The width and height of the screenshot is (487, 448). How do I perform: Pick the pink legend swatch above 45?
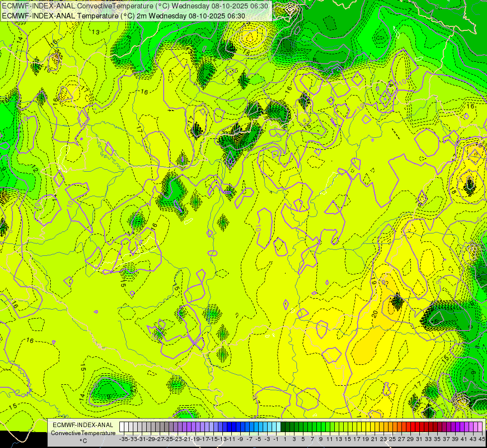480,427
